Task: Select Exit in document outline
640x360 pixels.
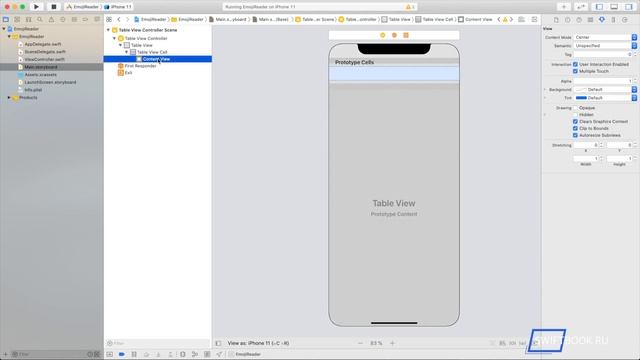Action: click(x=125, y=73)
